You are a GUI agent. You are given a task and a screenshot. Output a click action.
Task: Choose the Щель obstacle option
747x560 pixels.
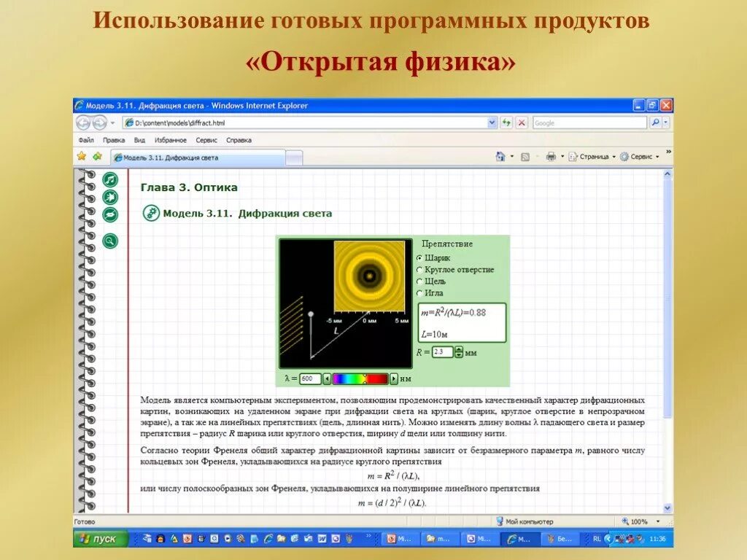(x=419, y=282)
